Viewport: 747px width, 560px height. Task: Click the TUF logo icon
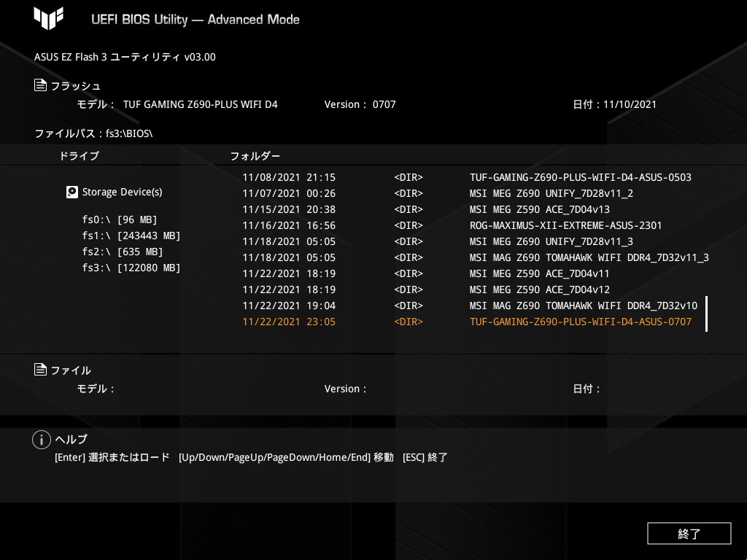pos(49,18)
